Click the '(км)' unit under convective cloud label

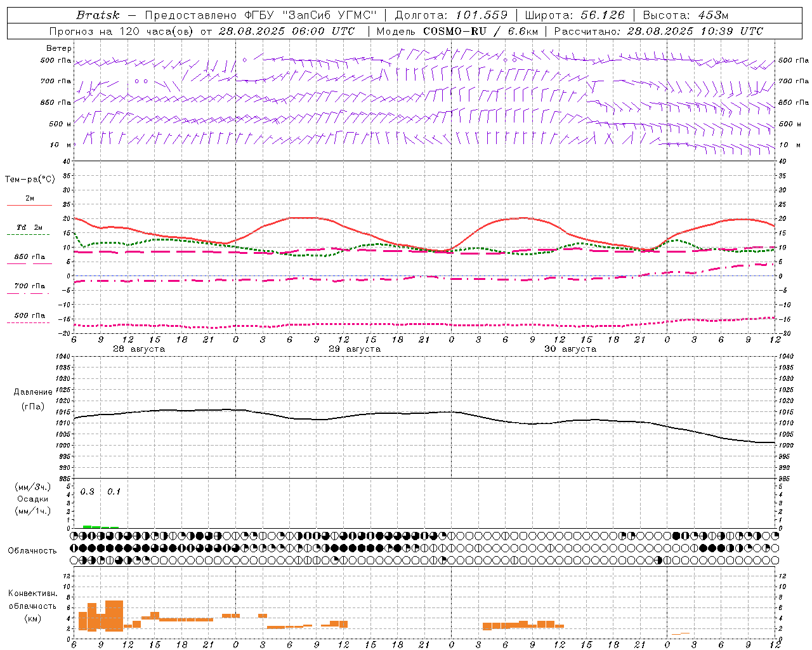[33, 618]
